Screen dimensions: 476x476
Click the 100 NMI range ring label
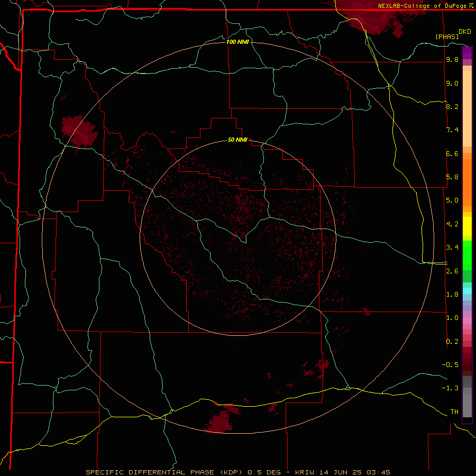point(237,42)
